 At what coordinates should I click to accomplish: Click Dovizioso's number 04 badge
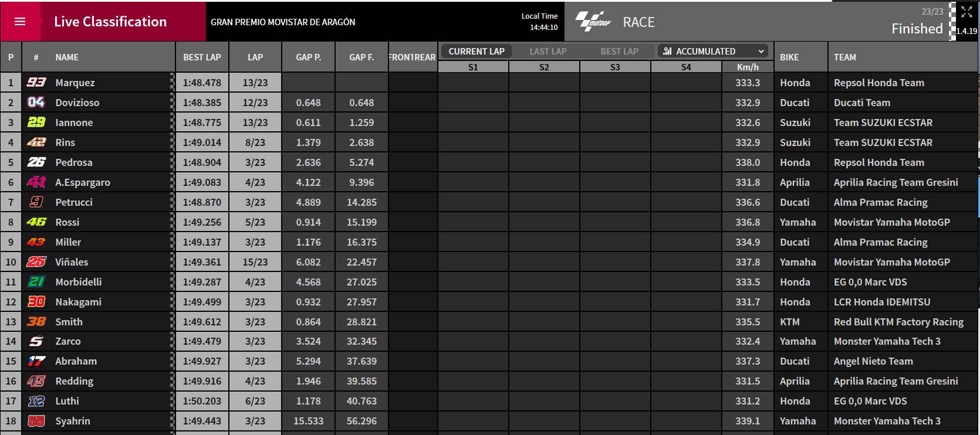click(36, 103)
